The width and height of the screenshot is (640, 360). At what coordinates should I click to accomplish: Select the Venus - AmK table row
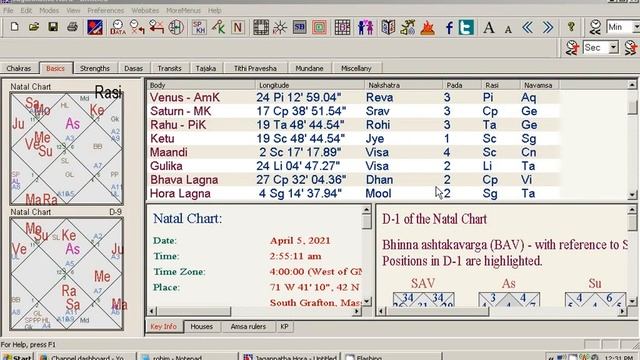pos(353,98)
